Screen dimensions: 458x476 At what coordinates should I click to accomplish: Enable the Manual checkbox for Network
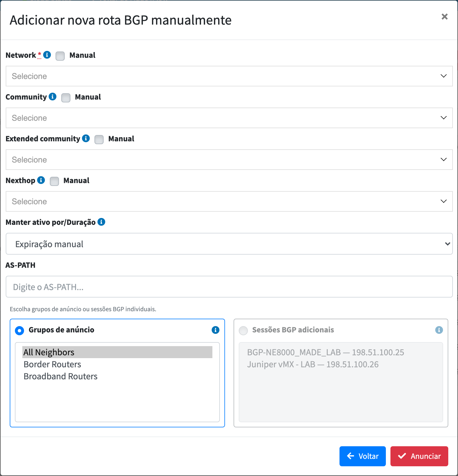tap(60, 56)
